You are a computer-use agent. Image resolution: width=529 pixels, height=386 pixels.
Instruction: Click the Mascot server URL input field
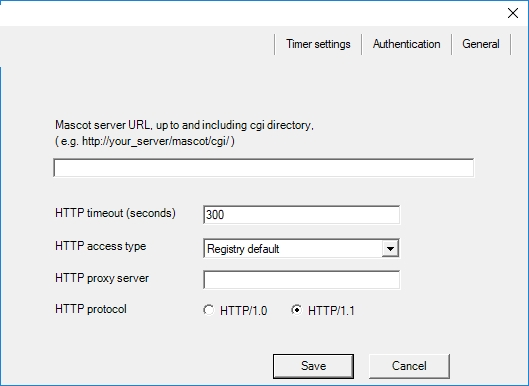tap(263, 168)
